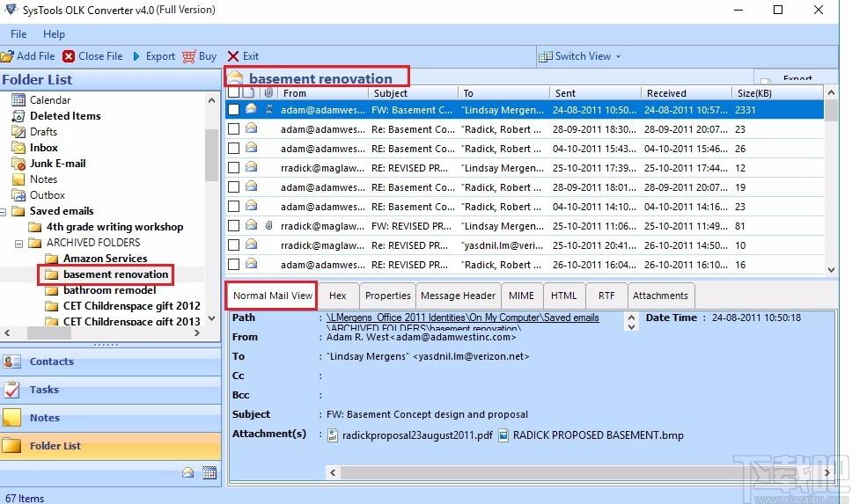This screenshot has height=504, width=852.
Task: Switch to the MIME tab
Action: [x=521, y=296]
